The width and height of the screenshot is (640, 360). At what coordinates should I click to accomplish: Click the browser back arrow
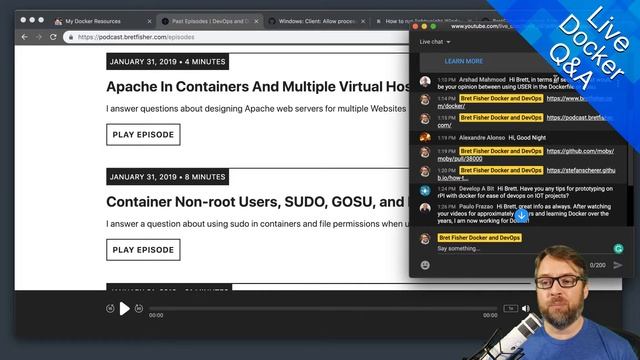[x=25, y=37]
